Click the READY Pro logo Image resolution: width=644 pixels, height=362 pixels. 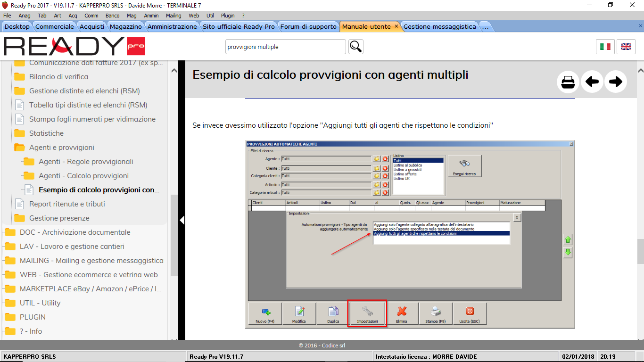pos(74,46)
